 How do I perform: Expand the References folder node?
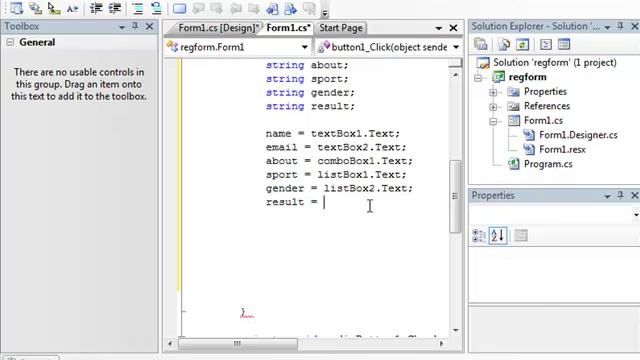tap(493, 107)
